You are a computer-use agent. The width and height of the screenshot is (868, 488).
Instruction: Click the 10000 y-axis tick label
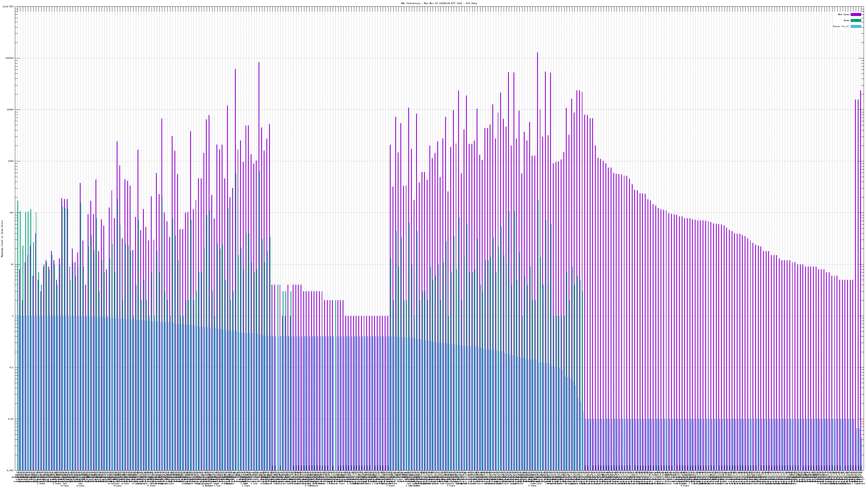pos(10,110)
